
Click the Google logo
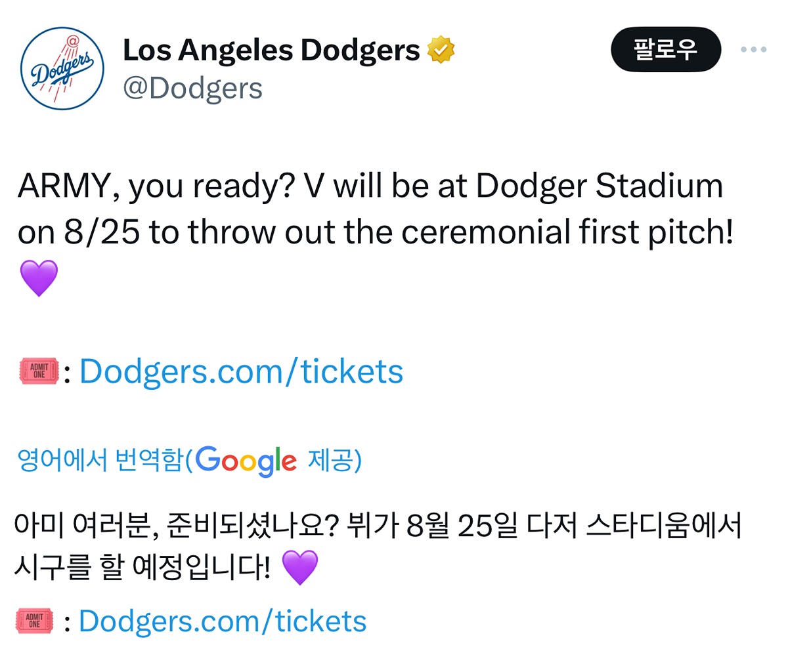[x=246, y=461]
